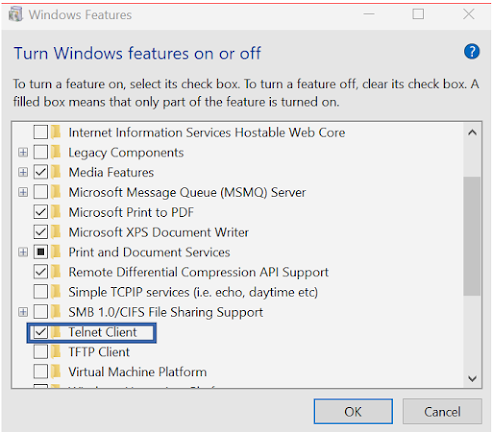Select Internet Information Services Hostable Web Core item

point(207,133)
